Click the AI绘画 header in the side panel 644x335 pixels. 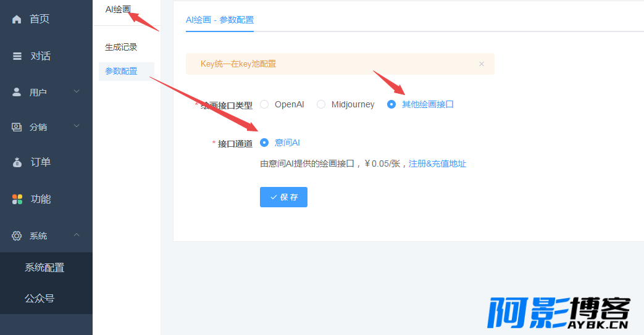(118, 9)
